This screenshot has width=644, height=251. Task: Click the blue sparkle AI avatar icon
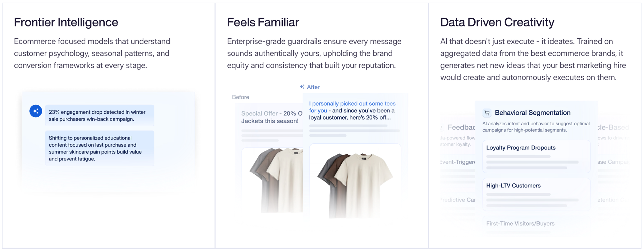click(36, 111)
